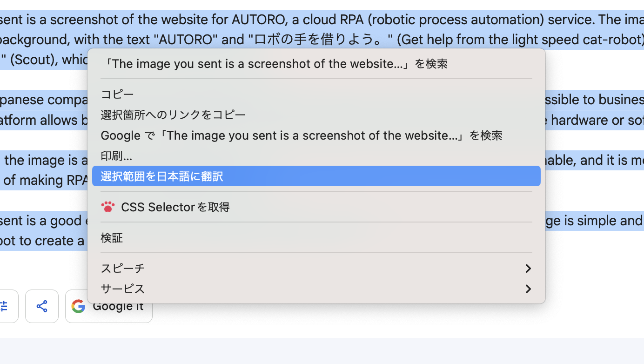Open the サービス submenu

point(316,289)
